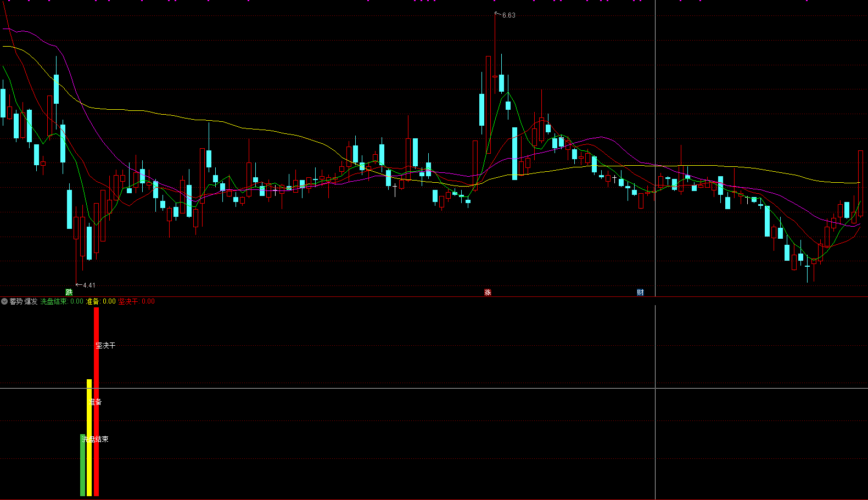Click the red 涨 event marker
Image resolution: width=868 pixels, height=500 pixels.
488,292
